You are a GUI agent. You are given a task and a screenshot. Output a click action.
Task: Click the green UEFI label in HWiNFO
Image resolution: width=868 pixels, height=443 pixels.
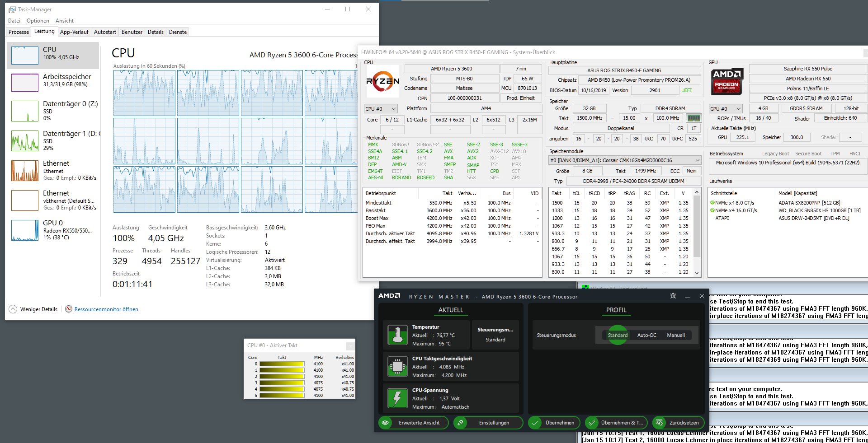686,90
